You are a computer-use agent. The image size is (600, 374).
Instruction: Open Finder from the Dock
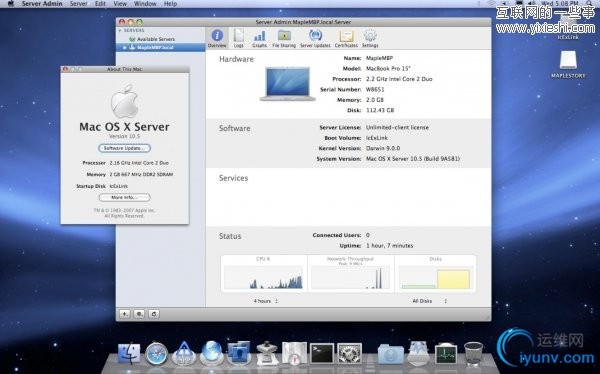pos(129,353)
